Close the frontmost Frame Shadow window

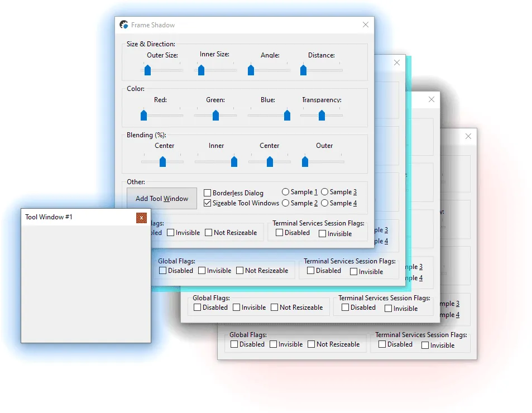tap(366, 25)
